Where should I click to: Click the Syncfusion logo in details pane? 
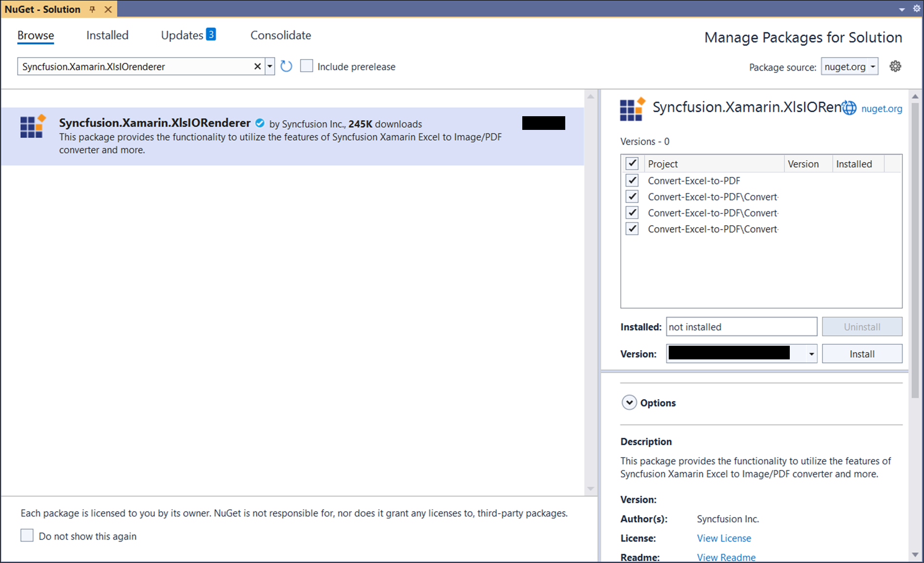click(633, 109)
